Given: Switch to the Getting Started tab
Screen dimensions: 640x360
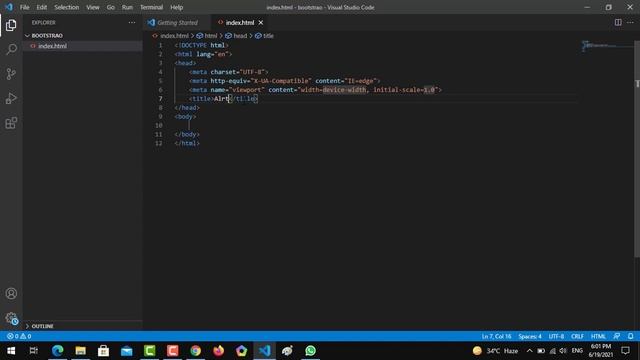Looking at the screenshot, I should pos(177,22).
